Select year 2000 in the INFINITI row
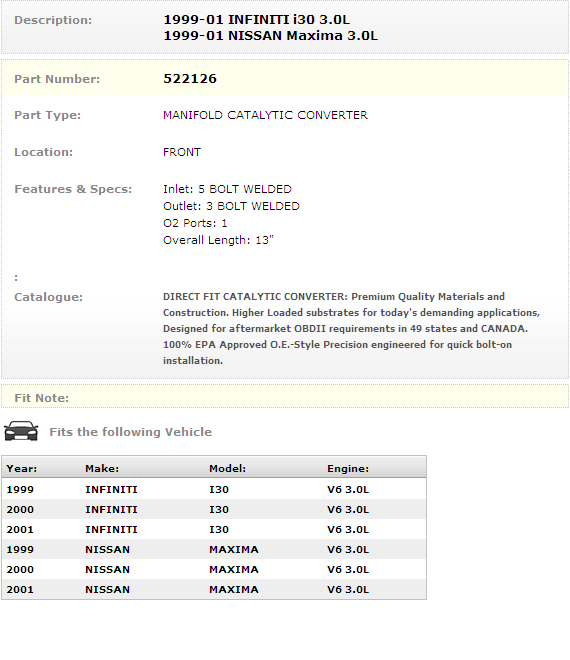 [x=20, y=510]
